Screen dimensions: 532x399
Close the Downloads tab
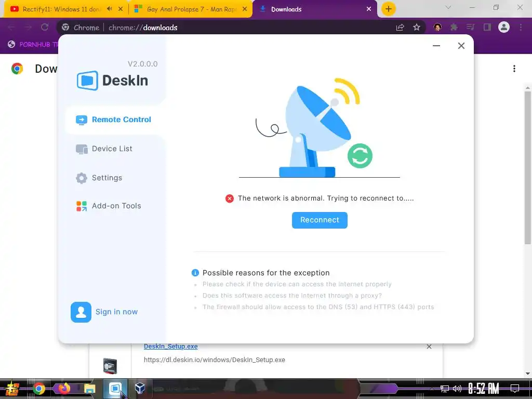coord(369,9)
